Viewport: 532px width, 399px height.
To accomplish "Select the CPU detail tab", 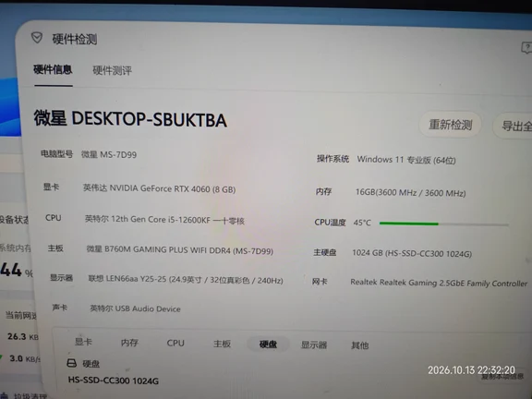I will point(175,343).
